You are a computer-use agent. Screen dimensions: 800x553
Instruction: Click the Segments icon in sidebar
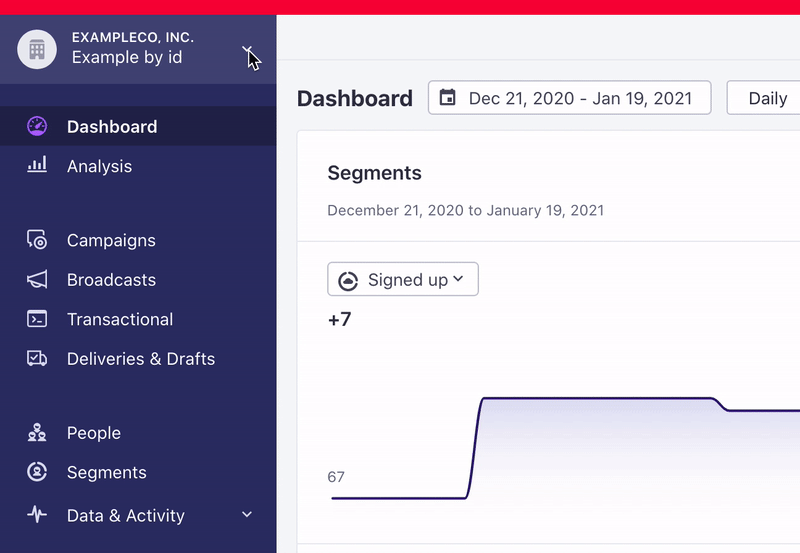tap(37, 472)
